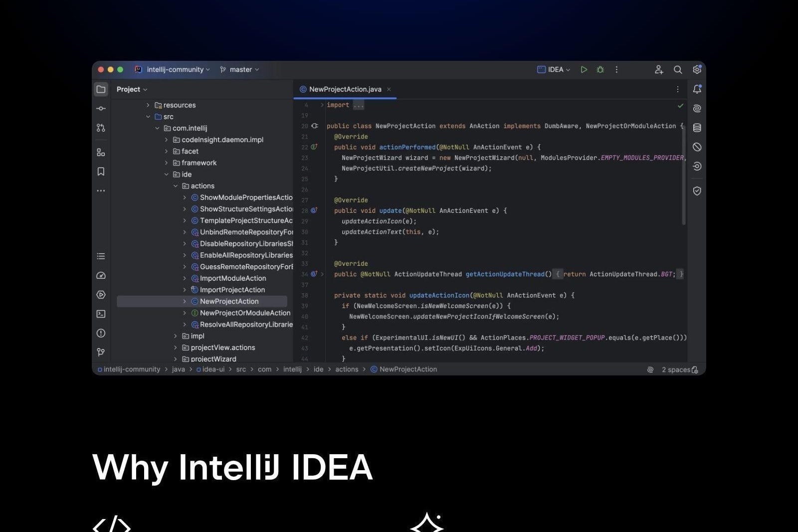Open the Security shield tool window
This screenshot has height=532, width=798.
[x=697, y=191]
